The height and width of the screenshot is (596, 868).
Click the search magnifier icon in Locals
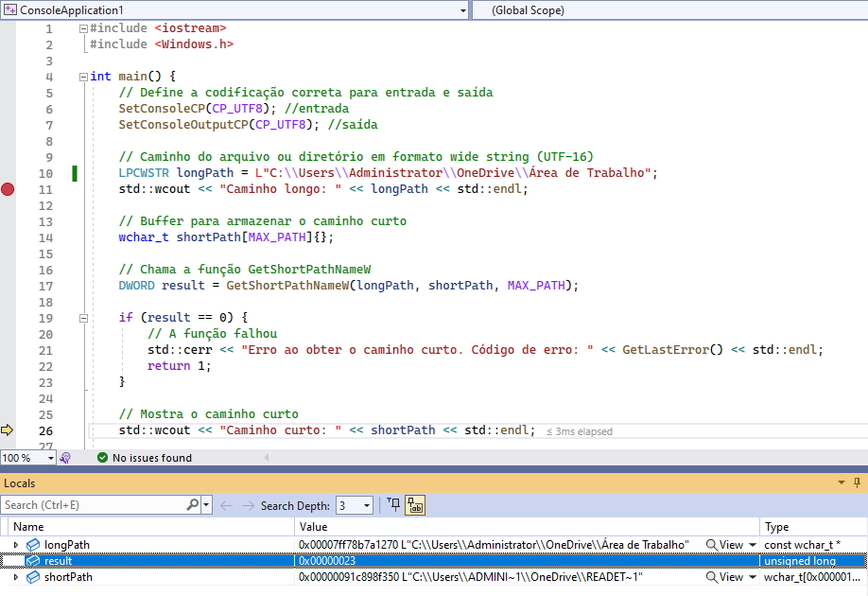pos(192,505)
